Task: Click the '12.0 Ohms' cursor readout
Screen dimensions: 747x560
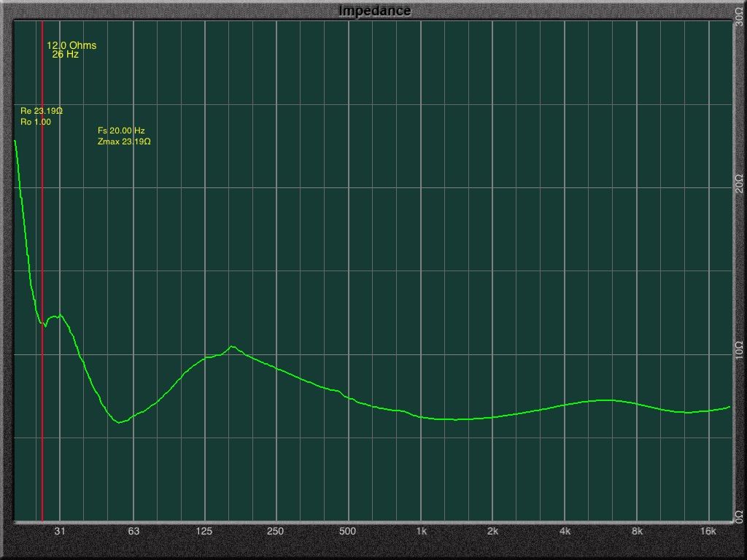Action: tap(71, 45)
